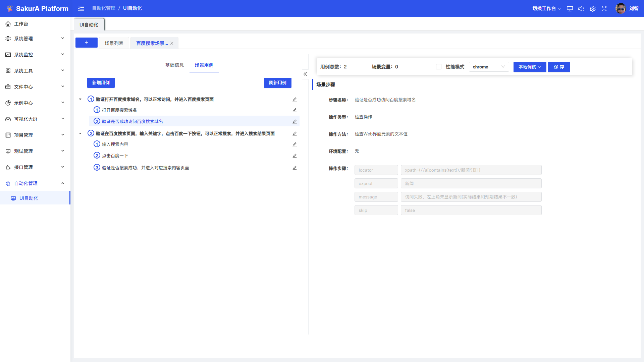Click the monitor screen icon in header
644x362 pixels.
(x=570, y=9)
